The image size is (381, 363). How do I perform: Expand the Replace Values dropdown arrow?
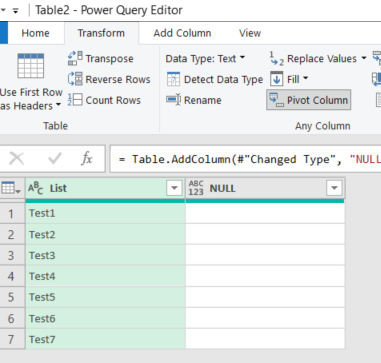(x=364, y=58)
